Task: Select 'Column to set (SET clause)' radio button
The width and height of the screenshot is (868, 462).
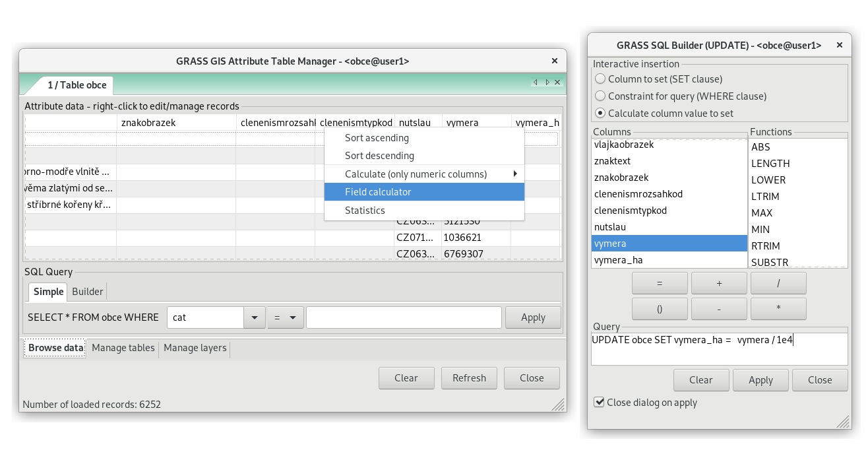Action: click(x=600, y=79)
